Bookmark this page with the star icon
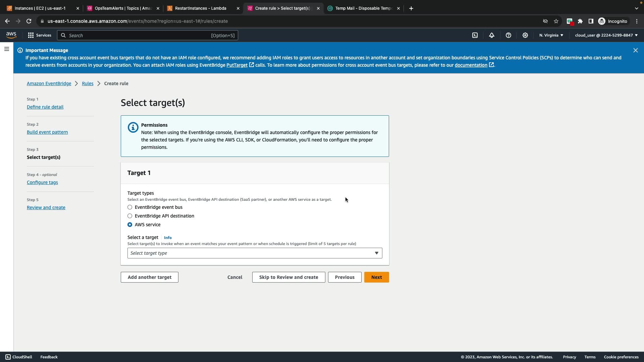 pyautogui.click(x=556, y=21)
